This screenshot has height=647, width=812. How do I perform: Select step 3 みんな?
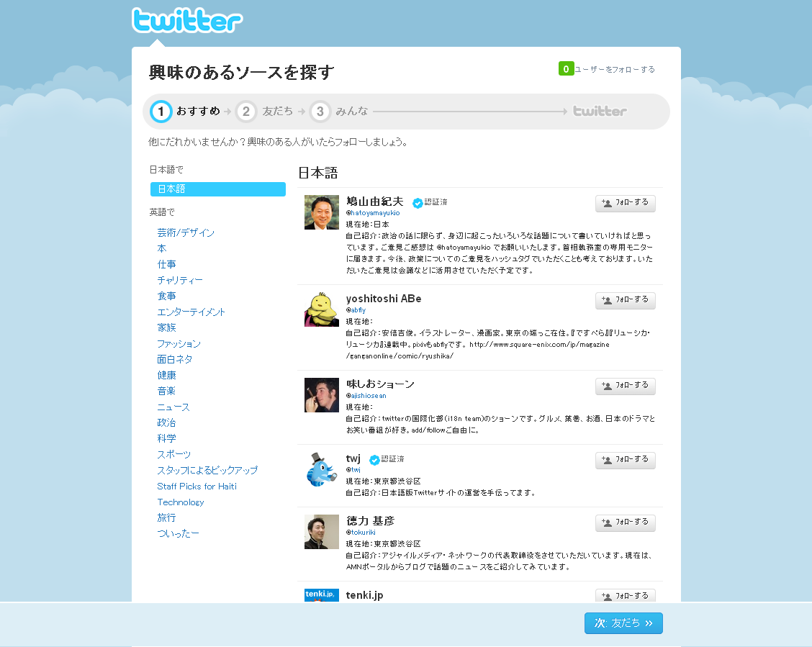pos(339,112)
